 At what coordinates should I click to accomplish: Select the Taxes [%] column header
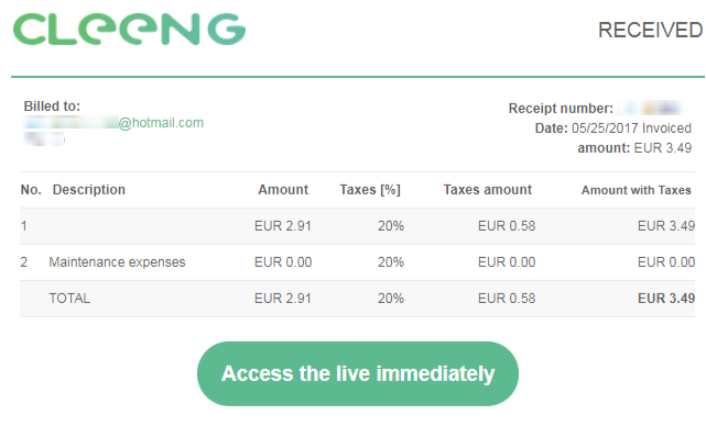pos(370,190)
